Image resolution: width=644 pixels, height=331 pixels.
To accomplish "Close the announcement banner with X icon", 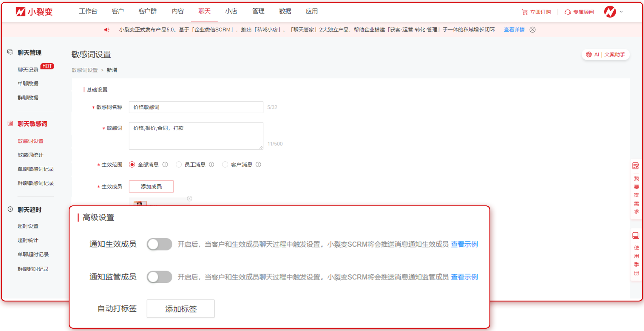I will click(533, 30).
